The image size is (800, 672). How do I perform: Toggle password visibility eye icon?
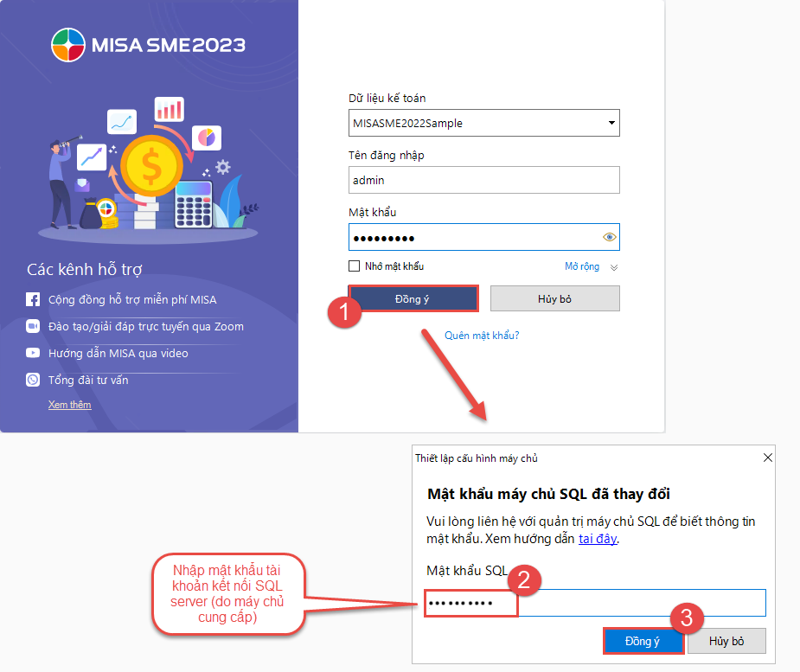tap(609, 237)
